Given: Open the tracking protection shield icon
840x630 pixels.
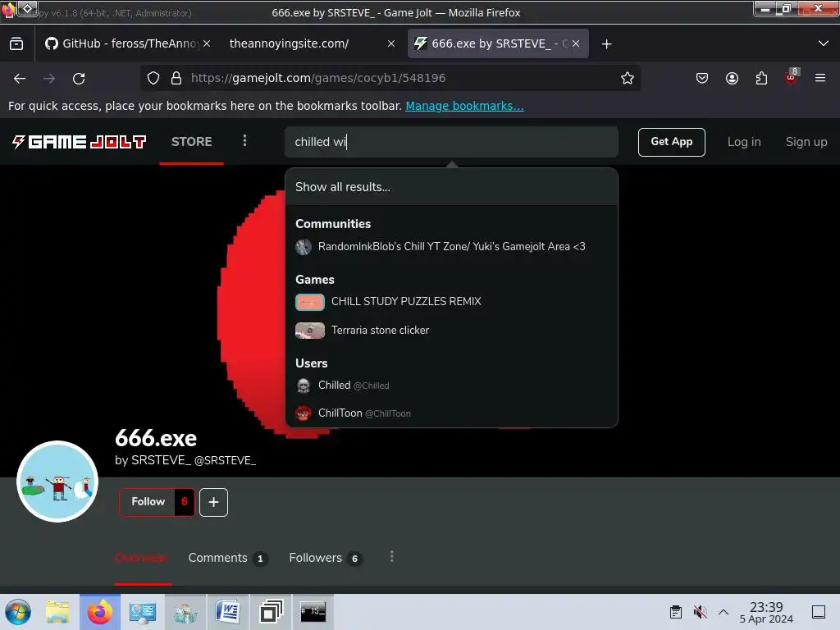Looking at the screenshot, I should click(x=153, y=78).
